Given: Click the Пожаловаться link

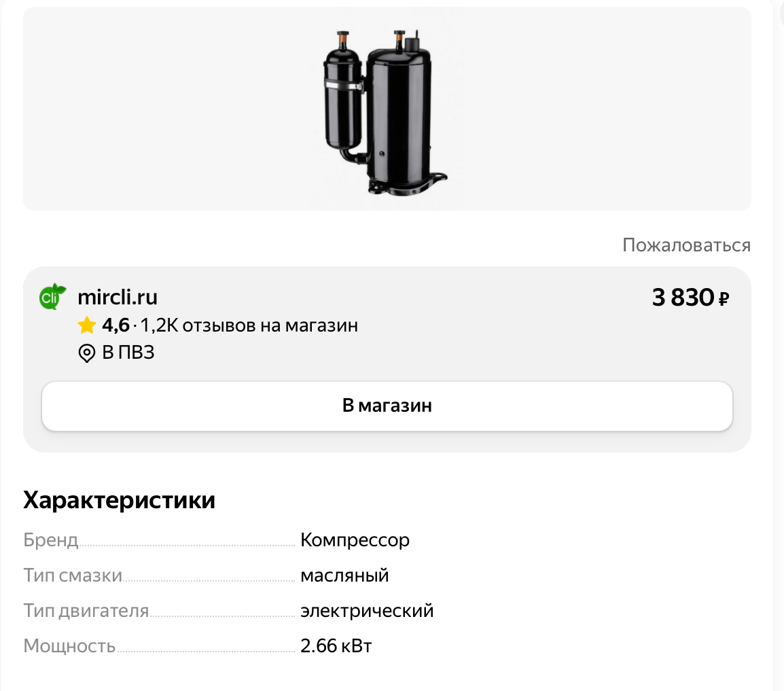Looking at the screenshot, I should coord(686,245).
